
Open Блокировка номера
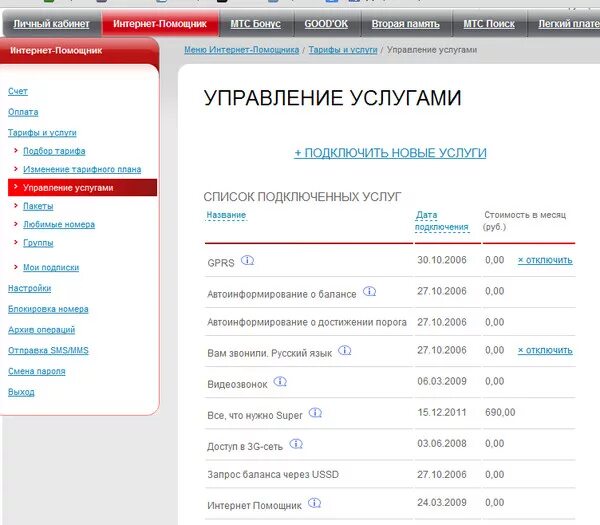coord(48,309)
